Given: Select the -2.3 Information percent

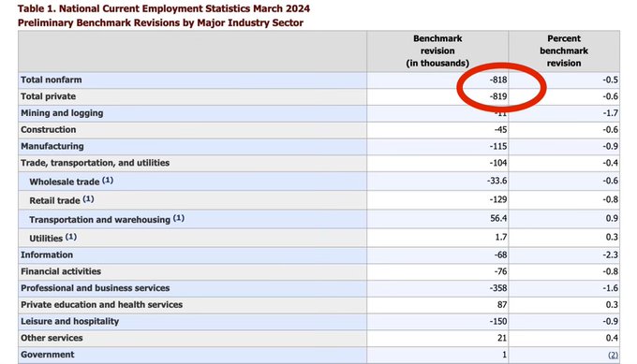Looking at the screenshot, I should (610, 255).
